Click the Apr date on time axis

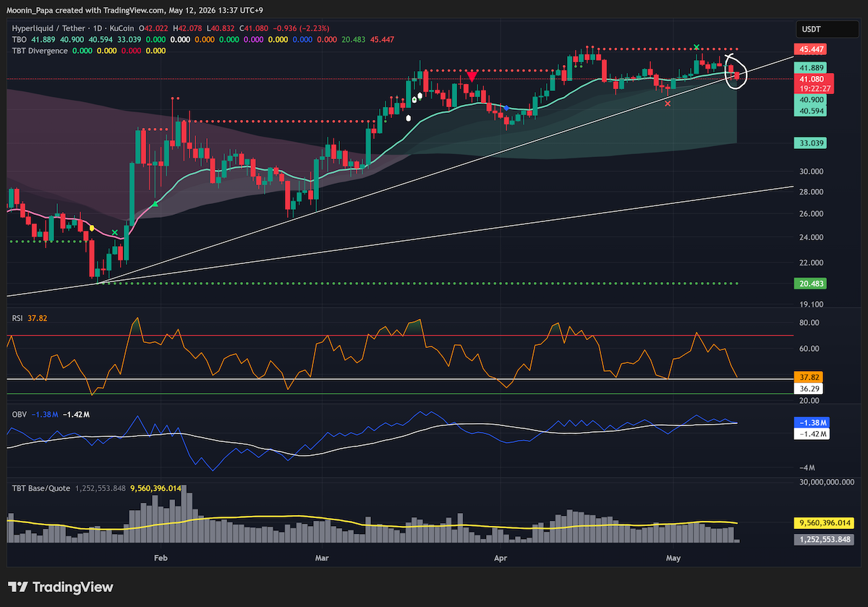click(x=499, y=558)
